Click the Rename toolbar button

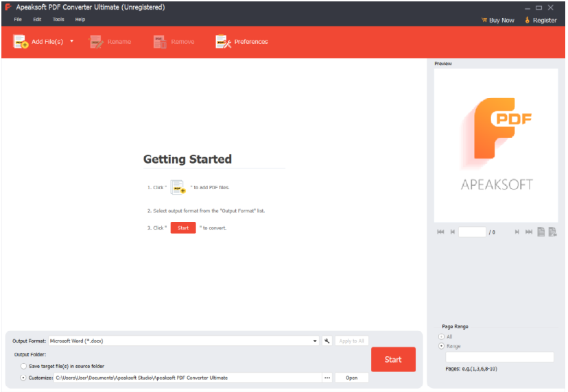pyautogui.click(x=110, y=42)
